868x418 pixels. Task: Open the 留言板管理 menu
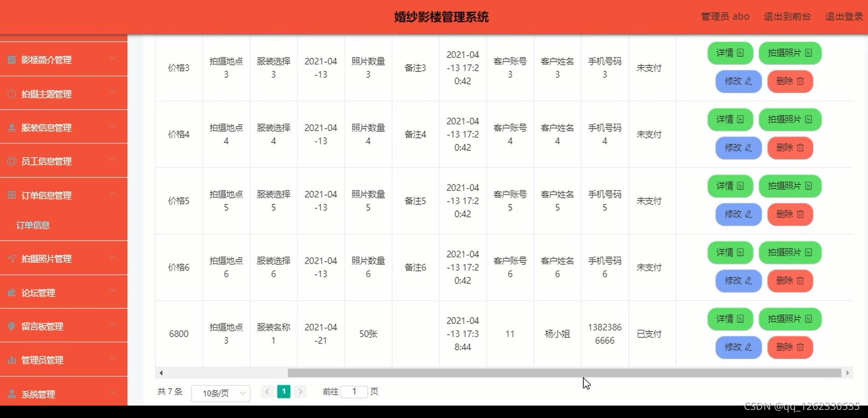coord(63,326)
